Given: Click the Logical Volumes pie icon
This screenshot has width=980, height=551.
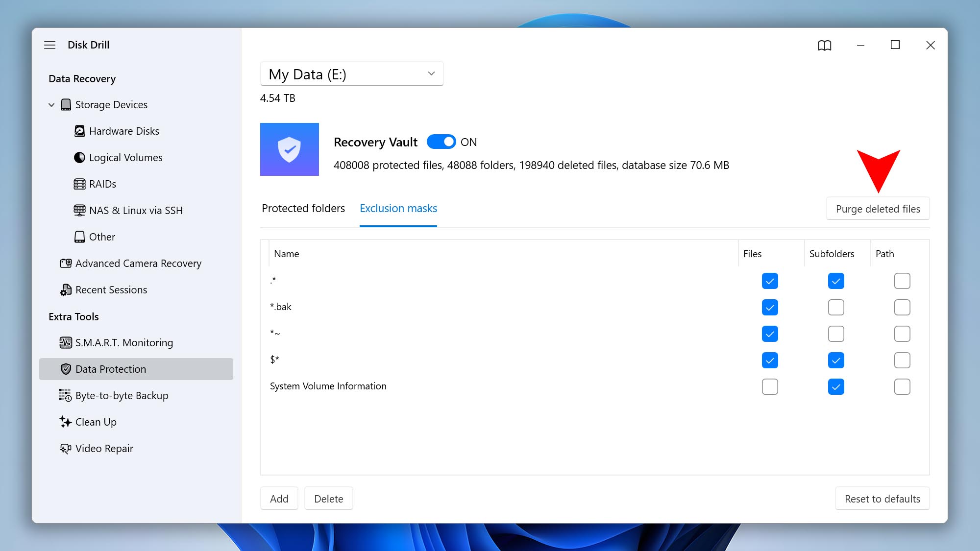Looking at the screenshot, I should pos(79,158).
